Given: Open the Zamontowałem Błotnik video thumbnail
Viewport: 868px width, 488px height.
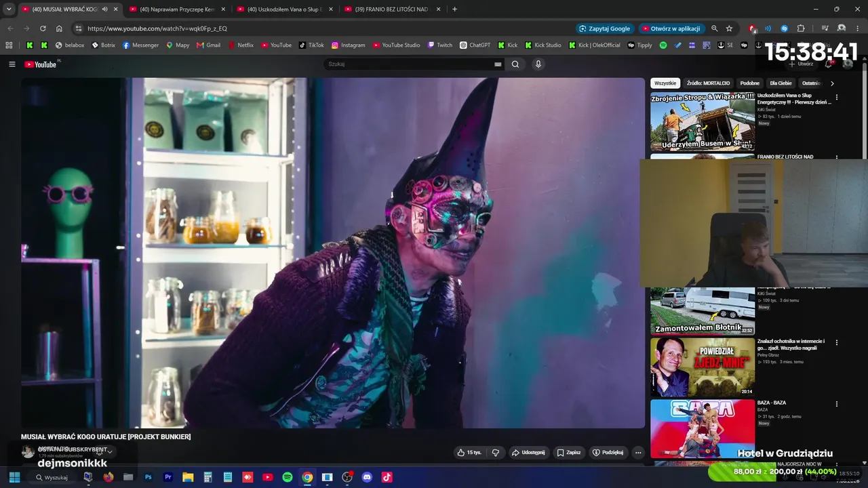Looking at the screenshot, I should [x=703, y=311].
